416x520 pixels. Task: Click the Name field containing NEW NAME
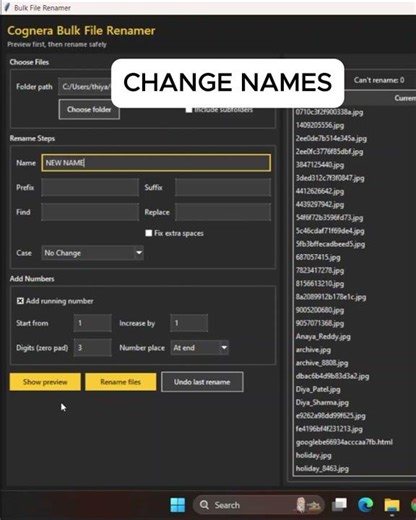click(x=156, y=163)
